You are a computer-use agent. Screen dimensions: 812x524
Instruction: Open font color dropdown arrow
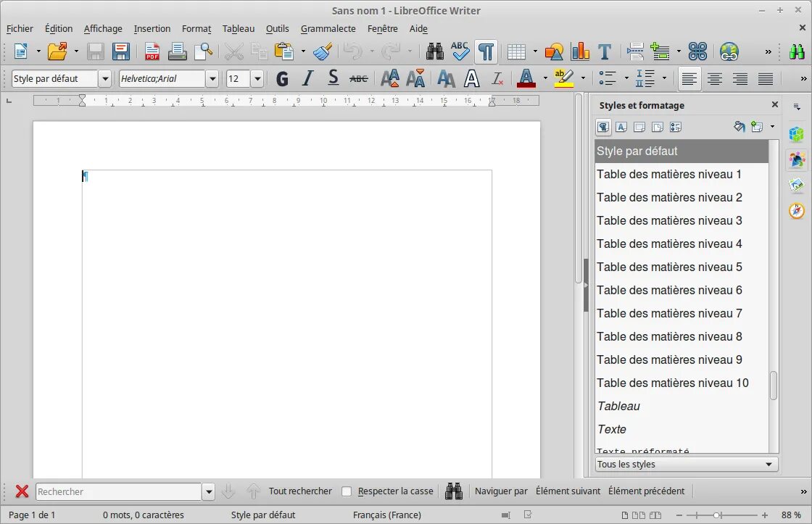[x=545, y=79]
